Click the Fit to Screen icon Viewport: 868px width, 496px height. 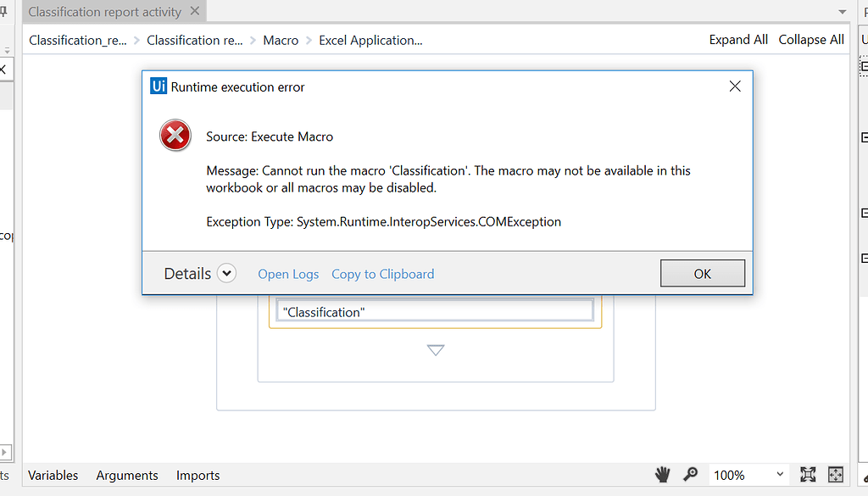pyautogui.click(x=807, y=475)
